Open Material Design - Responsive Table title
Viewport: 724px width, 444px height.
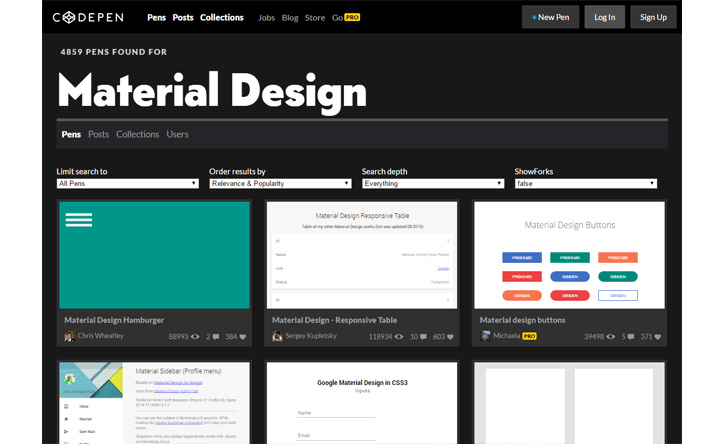334,320
